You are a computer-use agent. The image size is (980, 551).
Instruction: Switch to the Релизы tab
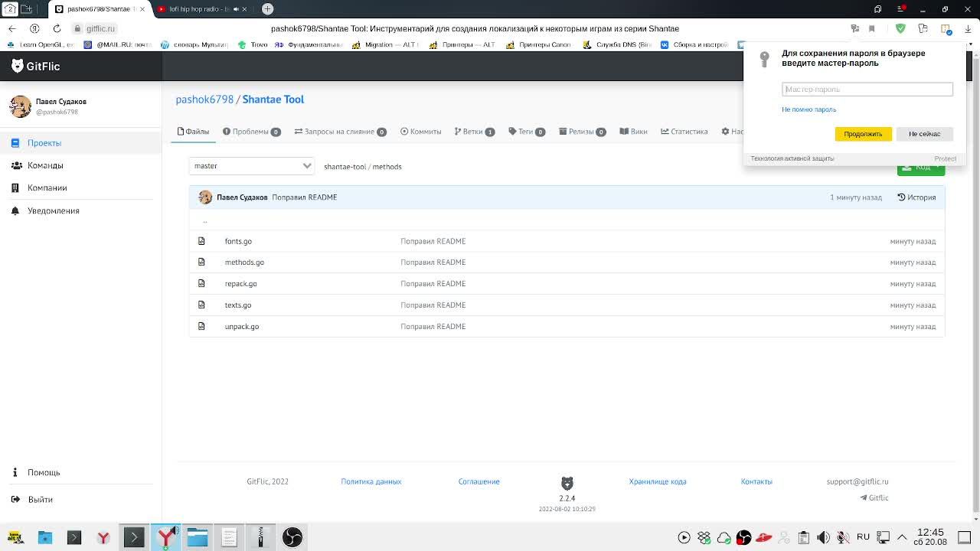(x=582, y=132)
